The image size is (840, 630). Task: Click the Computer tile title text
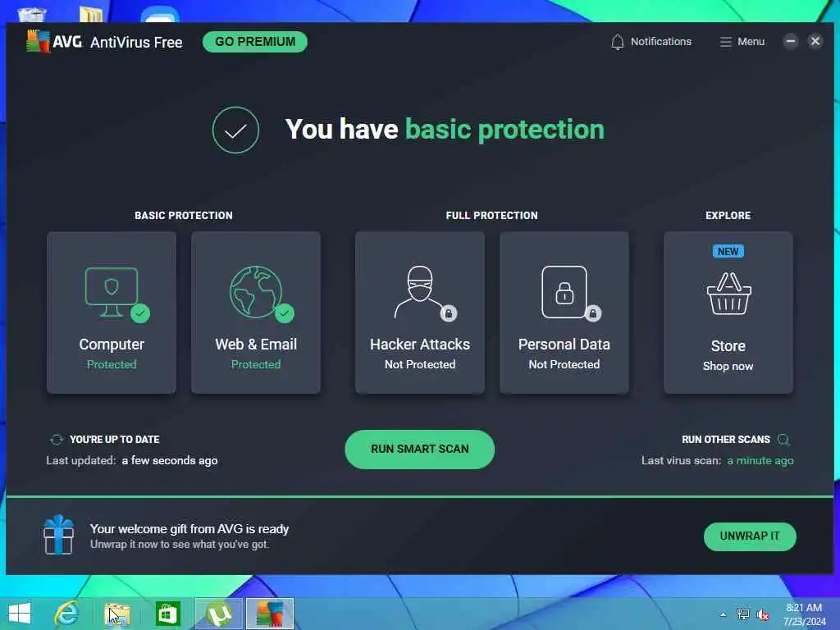point(112,345)
